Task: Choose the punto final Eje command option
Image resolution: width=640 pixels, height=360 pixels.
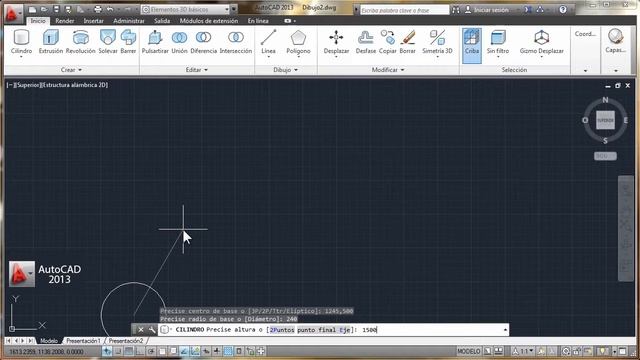Action: click(324, 330)
